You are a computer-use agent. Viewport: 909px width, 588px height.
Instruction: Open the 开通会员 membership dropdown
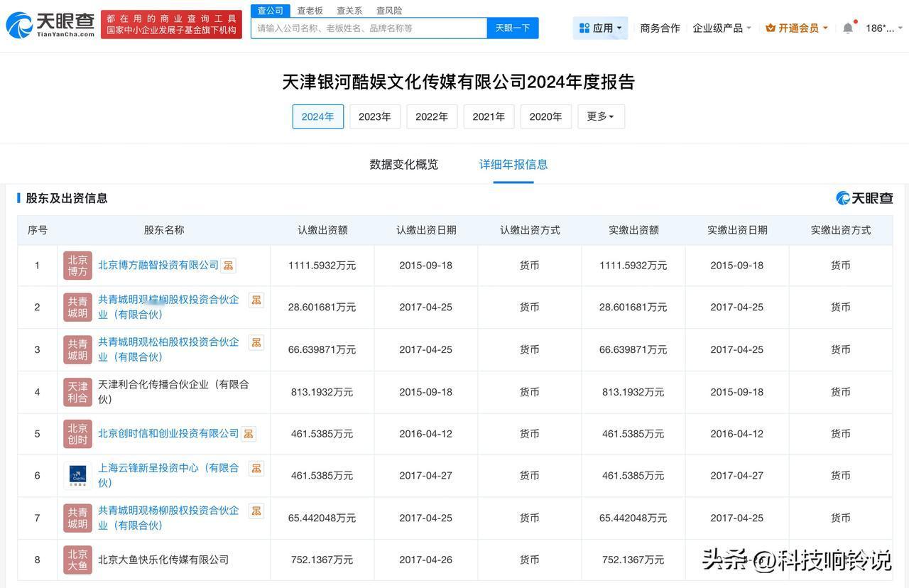coord(797,28)
